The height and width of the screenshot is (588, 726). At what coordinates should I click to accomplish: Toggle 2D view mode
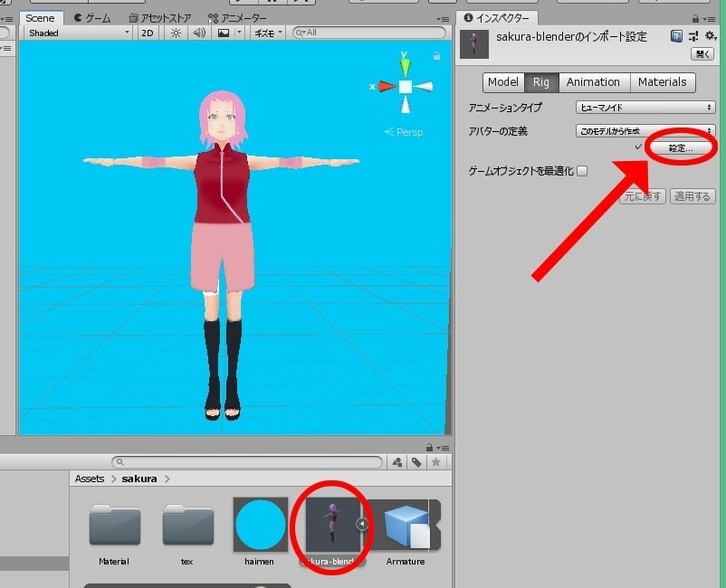[148, 33]
